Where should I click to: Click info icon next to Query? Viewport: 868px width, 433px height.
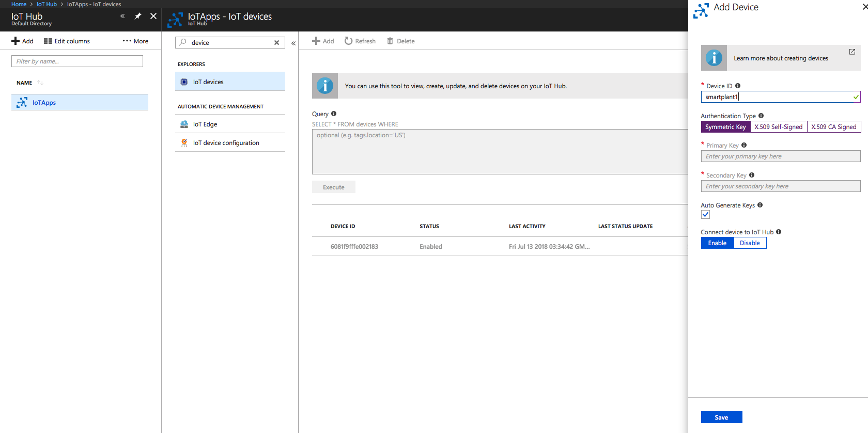point(334,114)
